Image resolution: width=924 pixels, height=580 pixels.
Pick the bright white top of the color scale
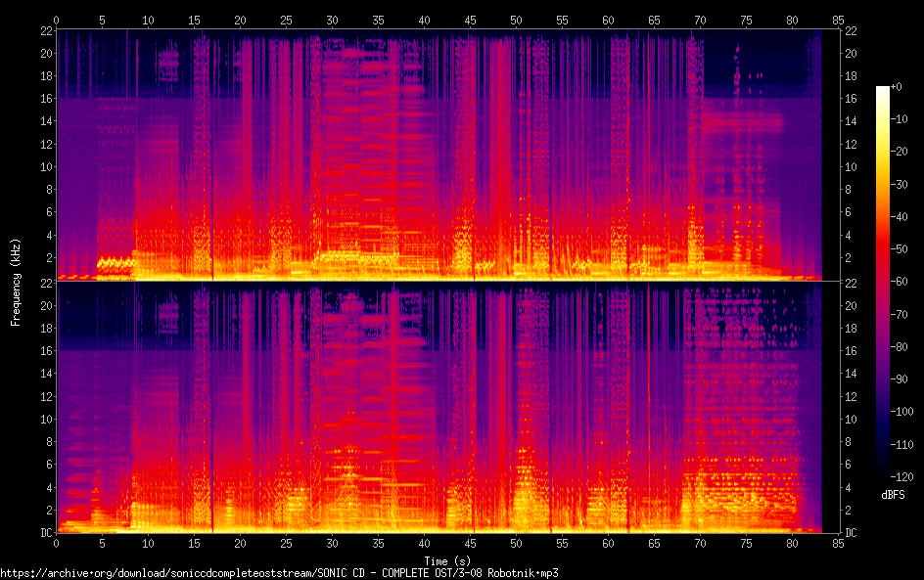tap(883, 90)
